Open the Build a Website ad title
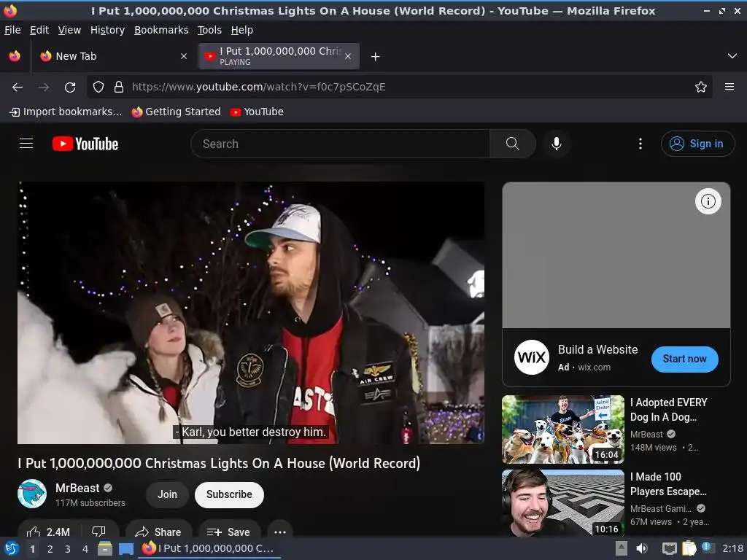The width and height of the screenshot is (747, 560). coord(598,349)
